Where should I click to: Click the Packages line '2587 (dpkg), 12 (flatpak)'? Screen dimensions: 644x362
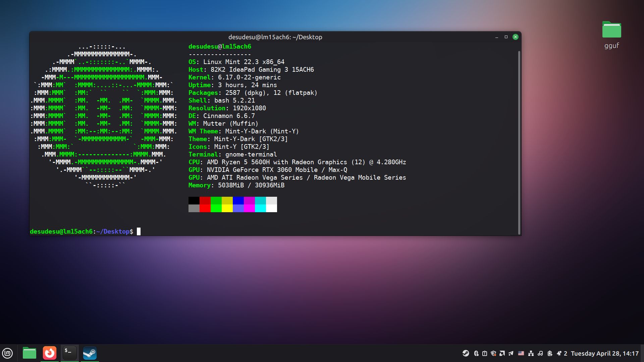coord(271,93)
